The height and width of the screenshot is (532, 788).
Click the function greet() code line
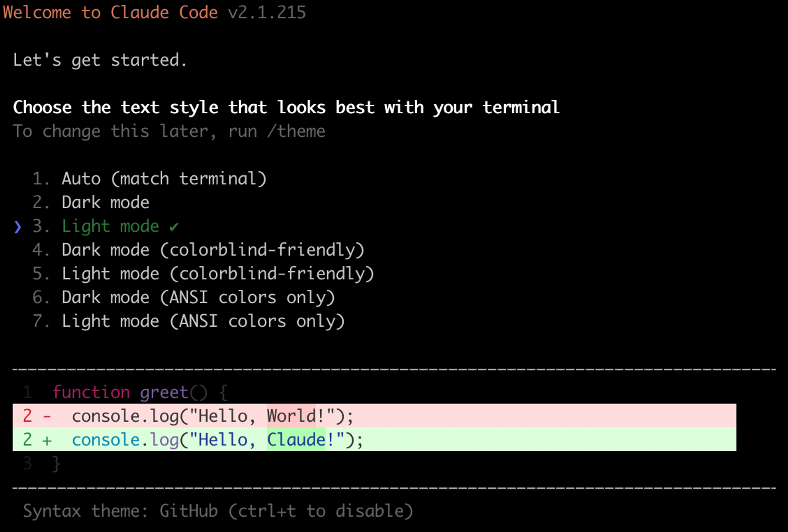(x=140, y=392)
